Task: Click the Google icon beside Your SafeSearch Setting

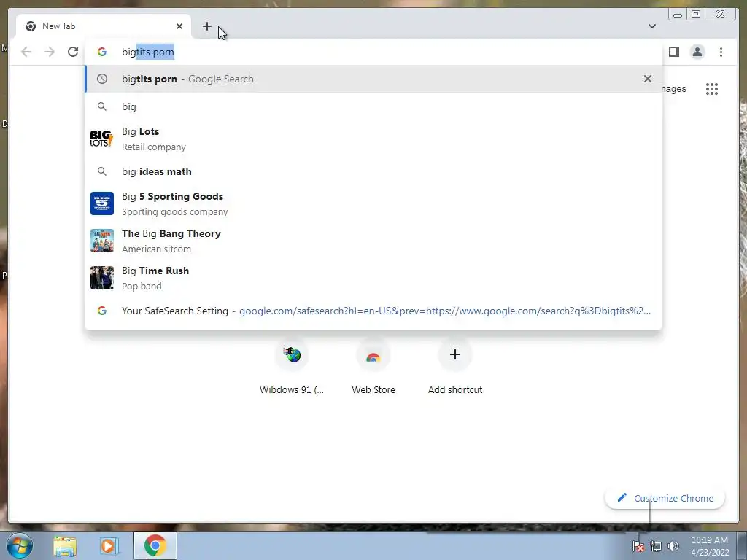Action: pyautogui.click(x=102, y=311)
